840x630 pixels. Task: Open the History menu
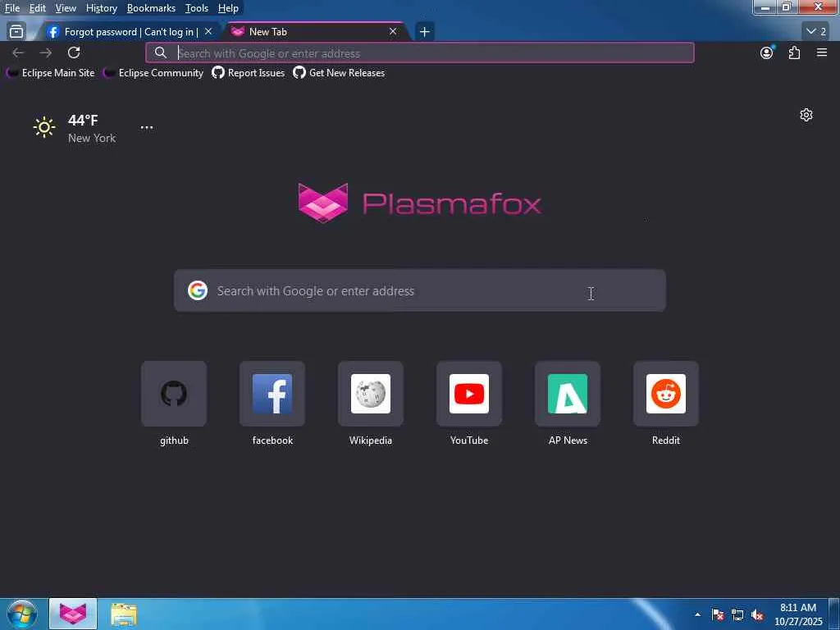click(101, 8)
